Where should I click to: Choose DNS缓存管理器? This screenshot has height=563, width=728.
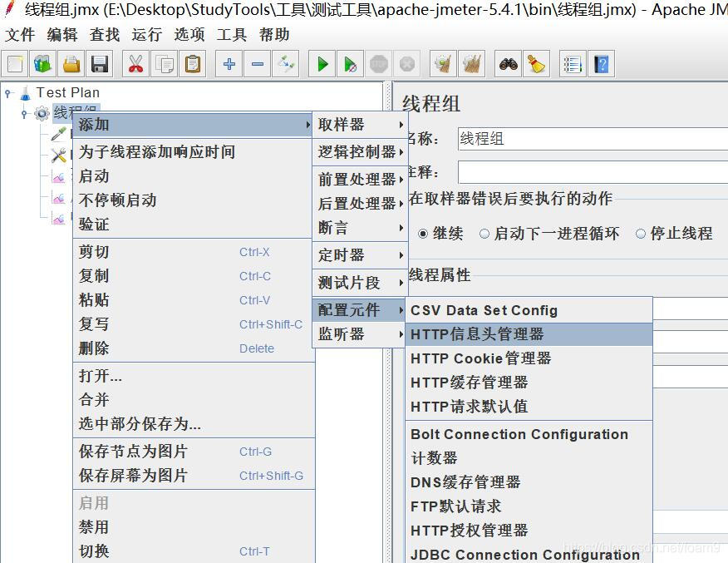pos(529,482)
